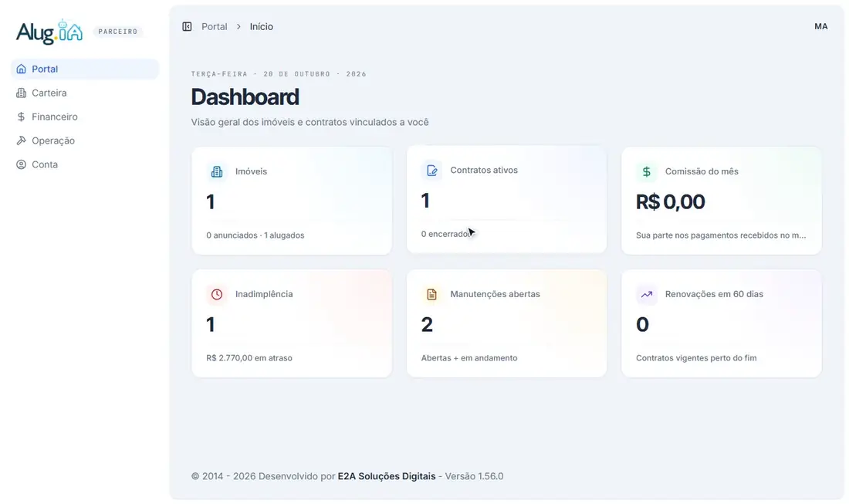The width and height of the screenshot is (849, 504).
Task: Click the Comissão do mês dollar icon
Action: tap(646, 171)
